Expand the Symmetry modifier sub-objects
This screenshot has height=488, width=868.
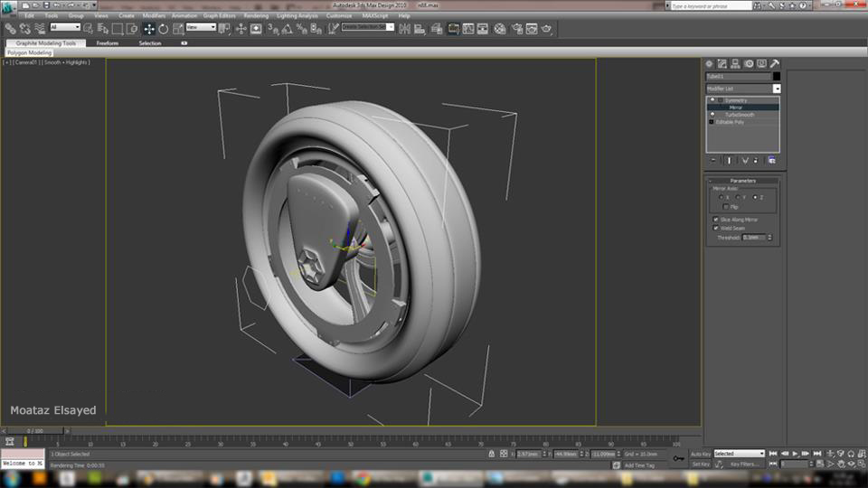(x=721, y=100)
